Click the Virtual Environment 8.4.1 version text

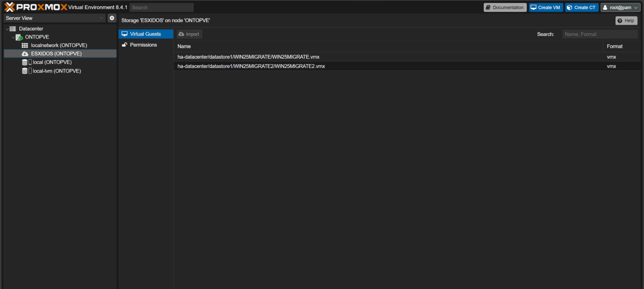(98, 8)
